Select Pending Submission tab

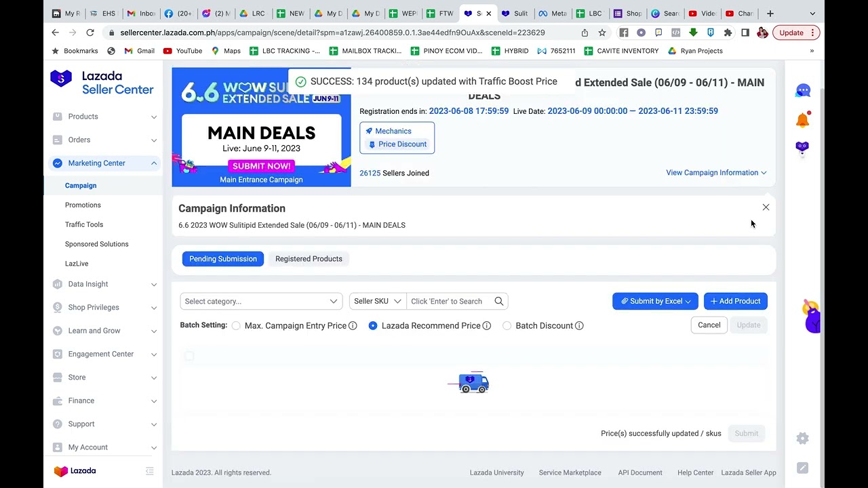[x=222, y=259]
